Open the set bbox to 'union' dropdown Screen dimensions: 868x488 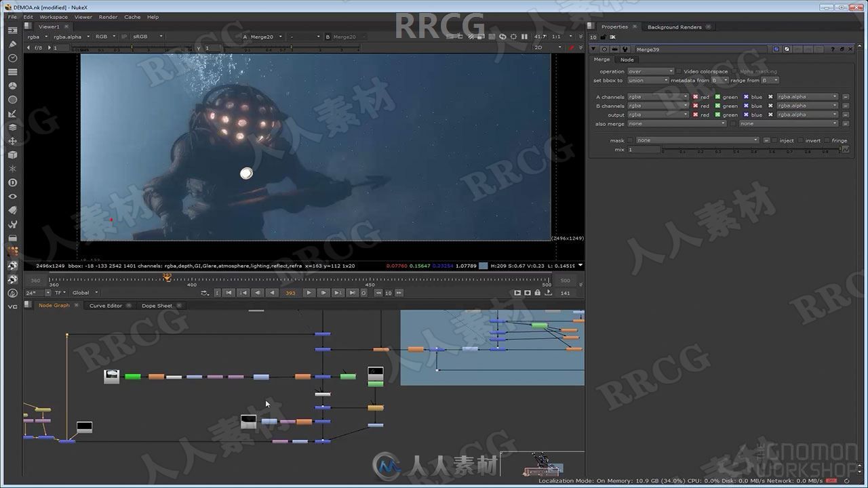(648, 80)
